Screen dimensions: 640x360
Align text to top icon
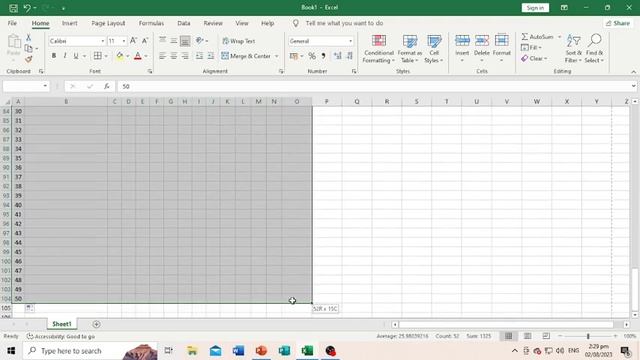coord(162,41)
